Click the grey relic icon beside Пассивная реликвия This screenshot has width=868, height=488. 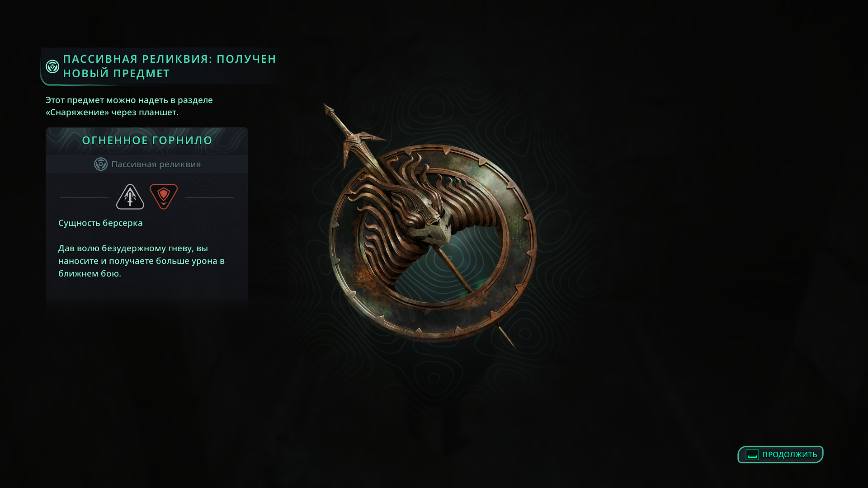pyautogui.click(x=100, y=164)
